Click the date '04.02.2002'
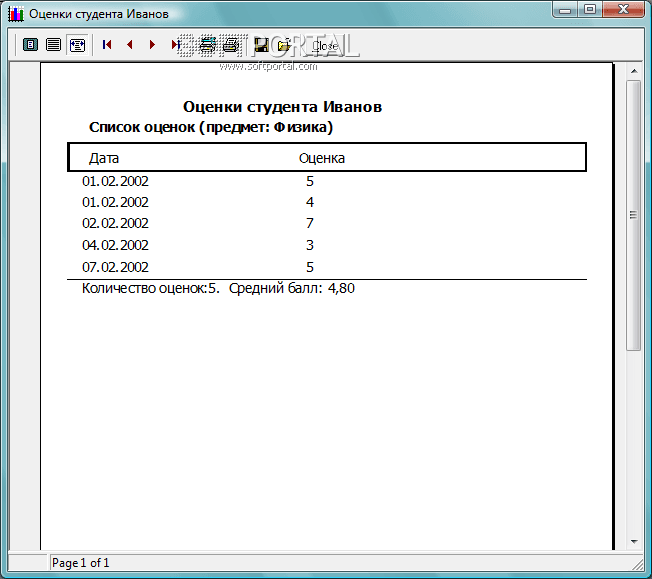This screenshot has width=652, height=579. tap(115, 245)
